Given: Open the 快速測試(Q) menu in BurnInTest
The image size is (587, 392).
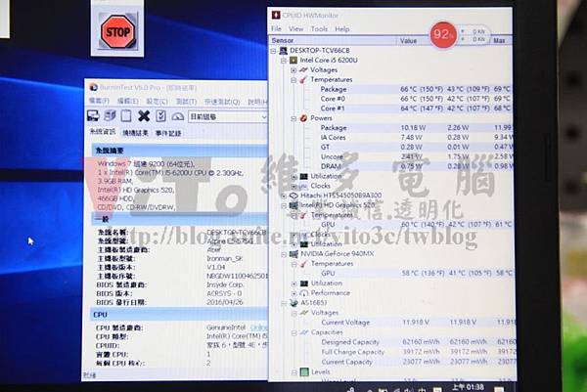Looking at the screenshot, I should click(222, 102).
